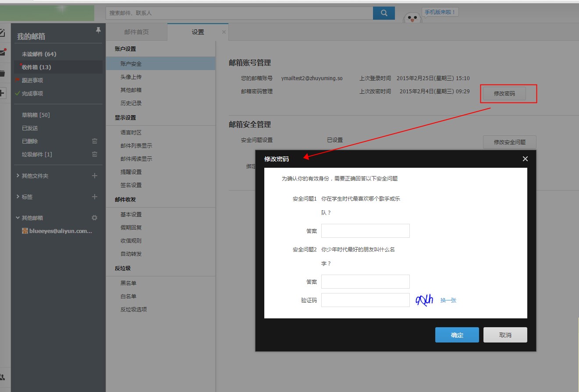Click the 取消 button in the dialog
579x392 pixels.
coord(505,335)
